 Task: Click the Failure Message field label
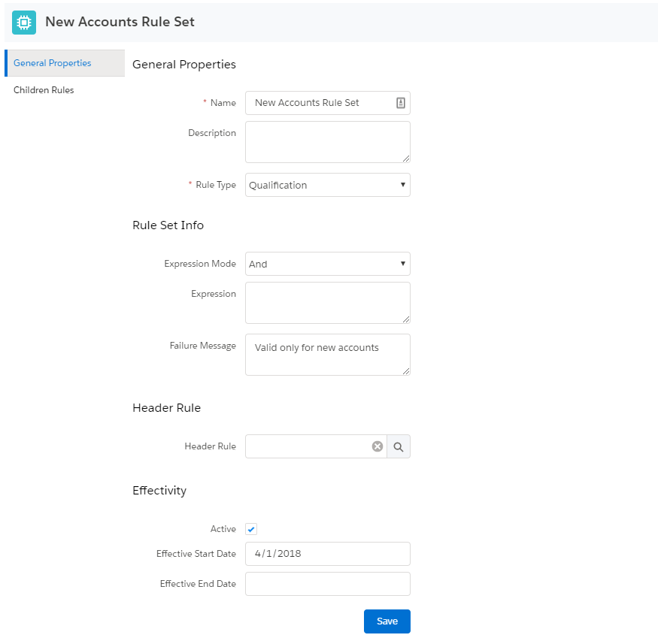[203, 346]
